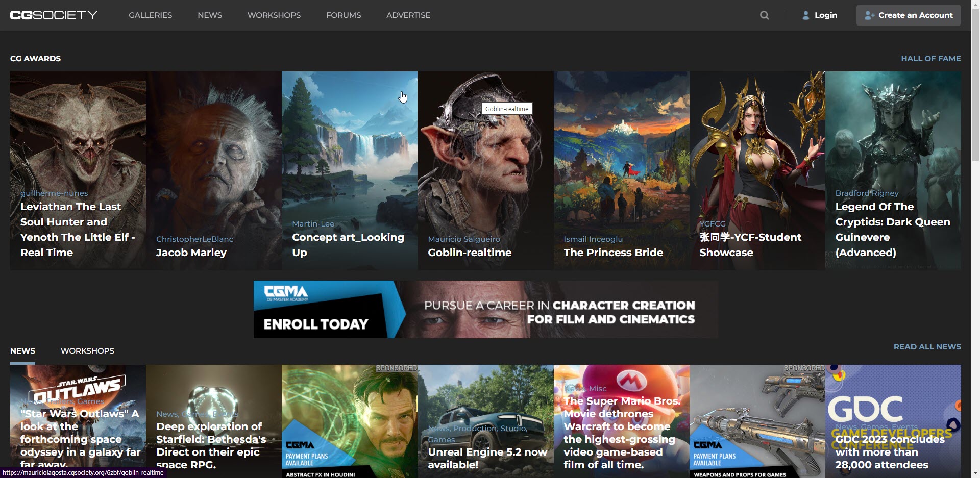This screenshot has height=478, width=980.
Task: Click the scrollbar down arrow
Action: (975, 473)
